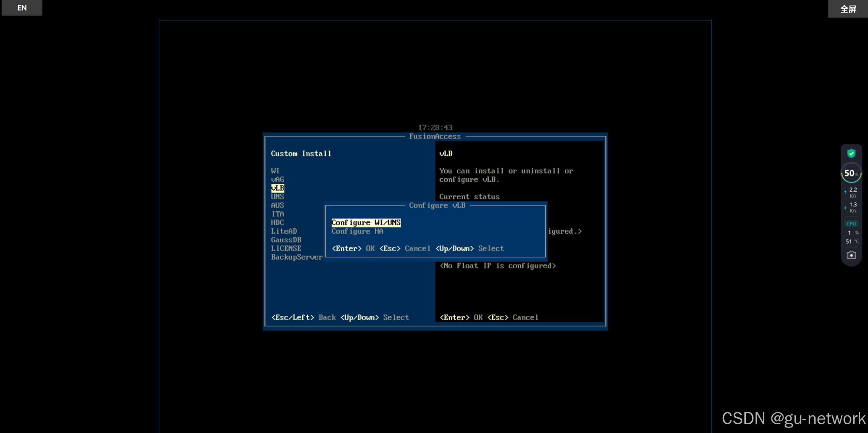The height and width of the screenshot is (433, 868).
Task: Click the FusionAccess window title
Action: tap(435, 136)
